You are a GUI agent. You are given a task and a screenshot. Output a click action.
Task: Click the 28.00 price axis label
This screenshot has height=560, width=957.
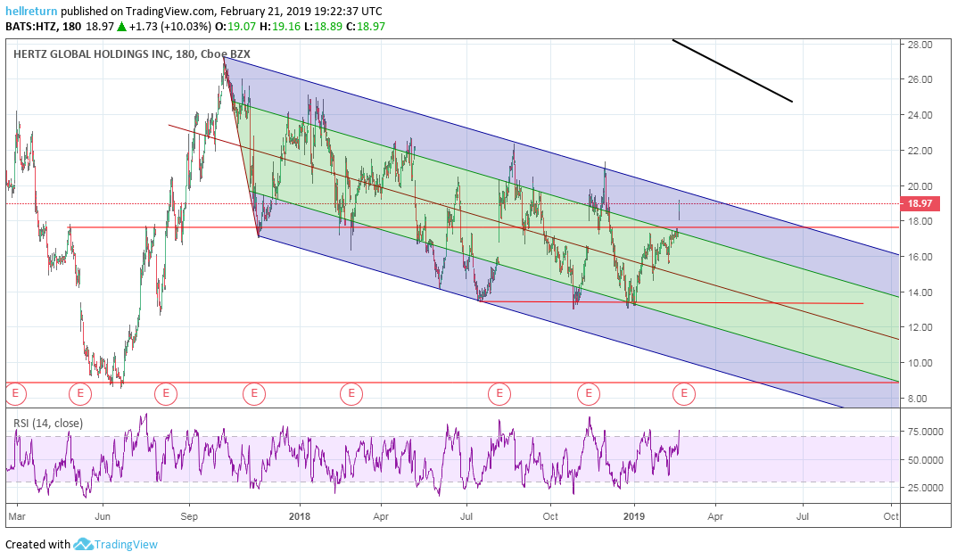(x=920, y=45)
